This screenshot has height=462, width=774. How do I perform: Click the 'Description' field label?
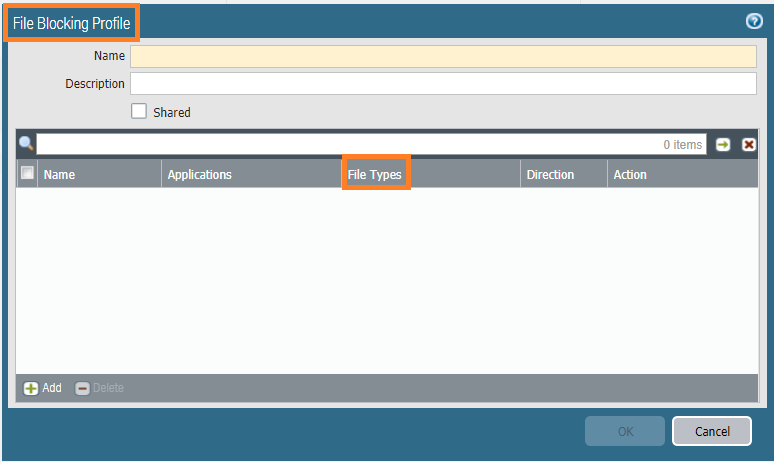pos(95,84)
